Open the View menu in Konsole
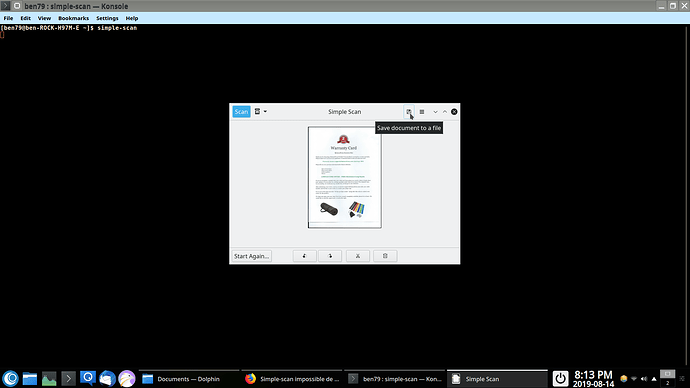This screenshot has height=388, width=690. [44, 18]
